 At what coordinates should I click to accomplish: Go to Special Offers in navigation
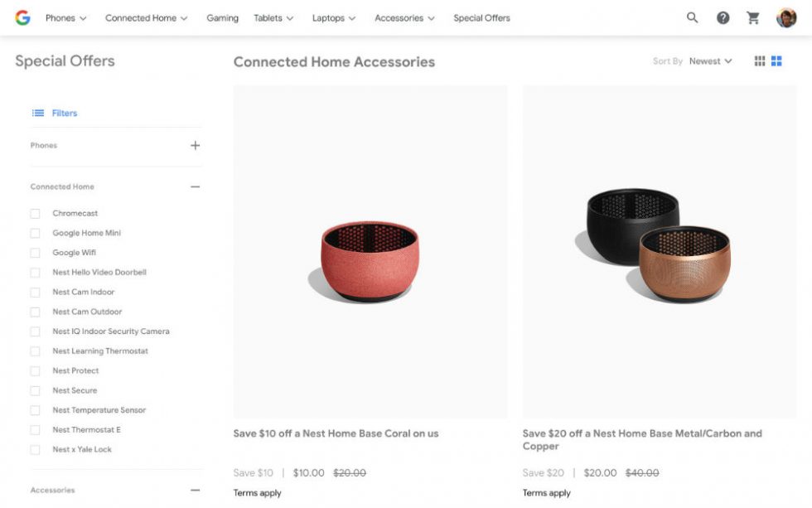[x=481, y=18]
